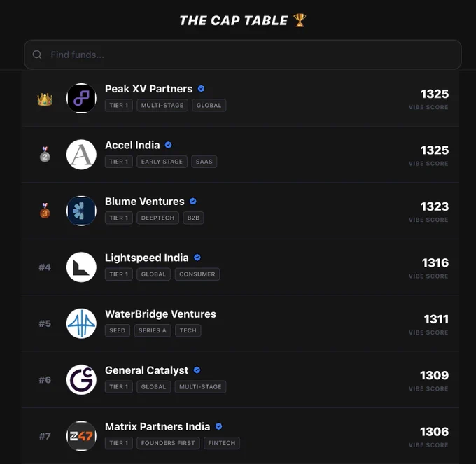The width and height of the screenshot is (476, 464).
Task: Select the SAAS tag on Accel India
Action: click(204, 162)
